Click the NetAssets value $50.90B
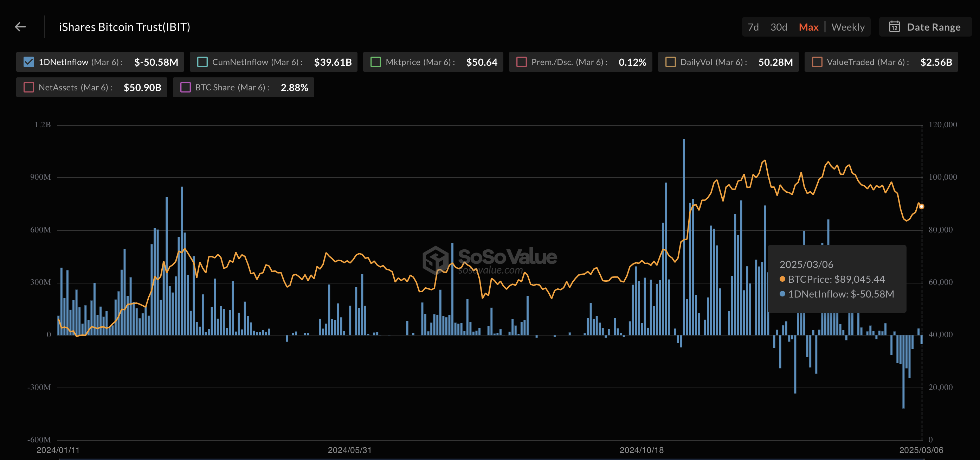Screen dimensions: 980x460 142,88
